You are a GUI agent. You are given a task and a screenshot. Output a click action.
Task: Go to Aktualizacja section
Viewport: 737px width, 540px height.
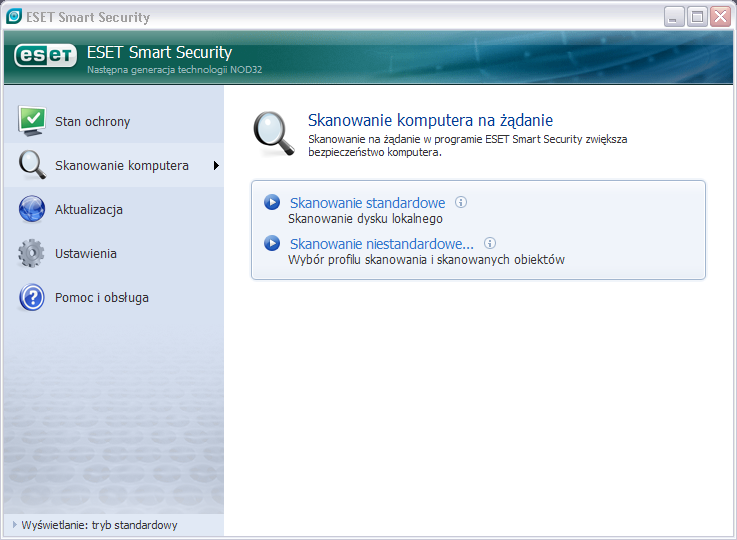point(114,210)
